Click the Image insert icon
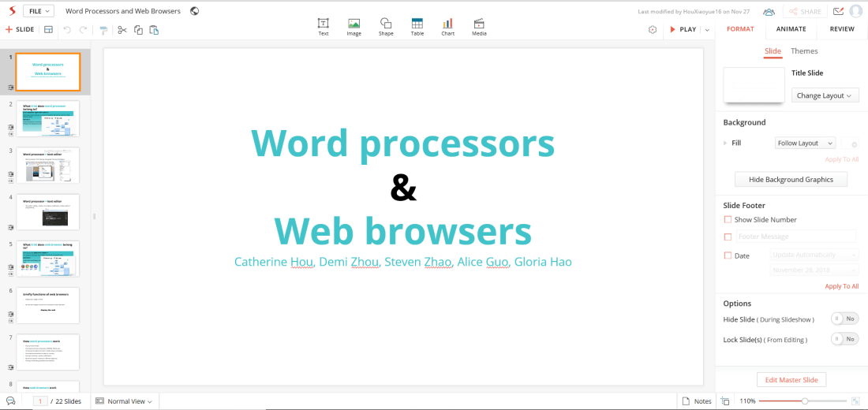The height and width of the screenshot is (410, 868). point(354,27)
